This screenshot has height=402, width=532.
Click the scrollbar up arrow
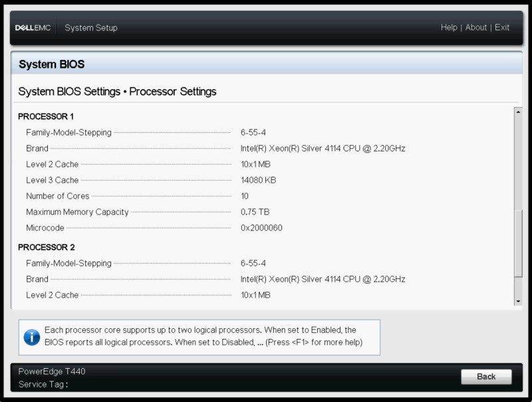click(518, 112)
